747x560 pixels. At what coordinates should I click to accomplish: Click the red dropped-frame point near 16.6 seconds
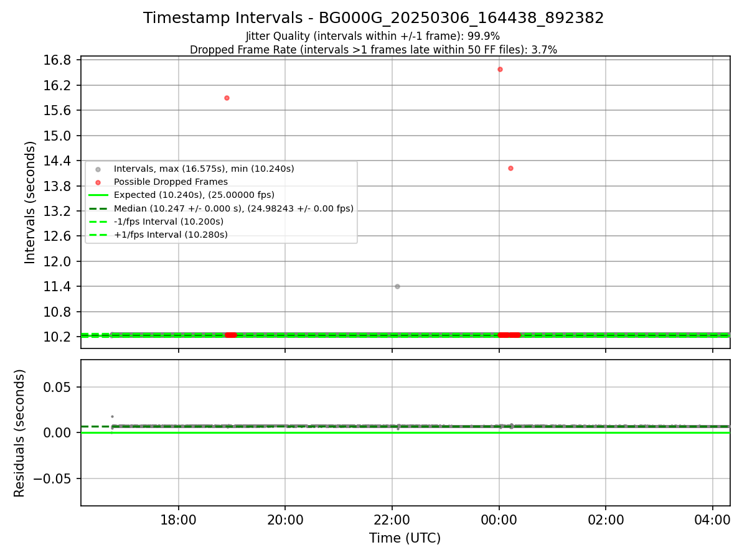pyautogui.click(x=500, y=69)
